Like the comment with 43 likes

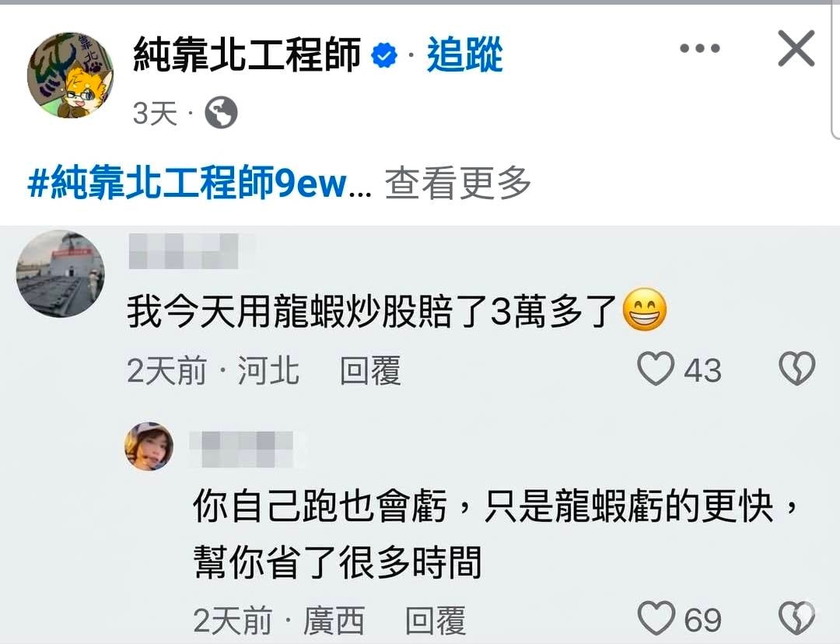(x=656, y=369)
